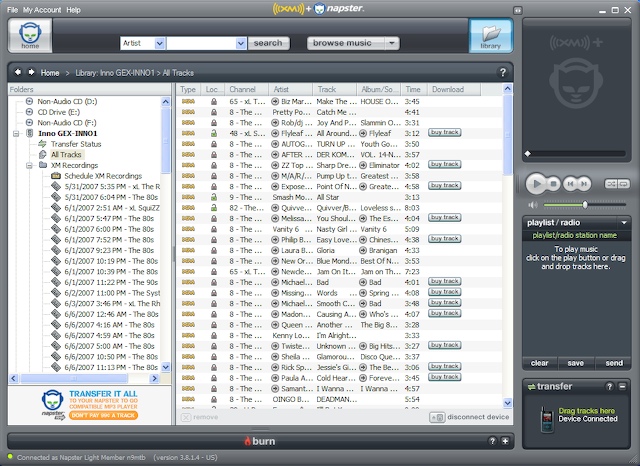Click the disconnect device icon

pos(437,417)
